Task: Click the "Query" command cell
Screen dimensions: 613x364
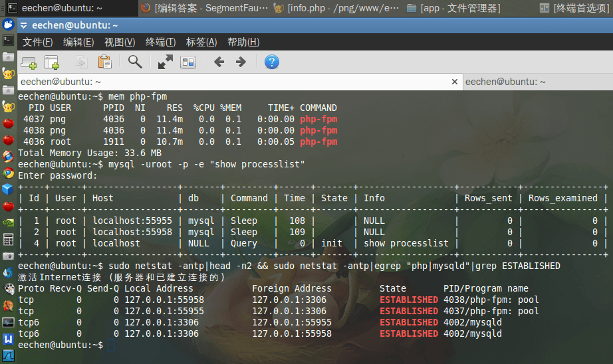Action: click(x=244, y=243)
